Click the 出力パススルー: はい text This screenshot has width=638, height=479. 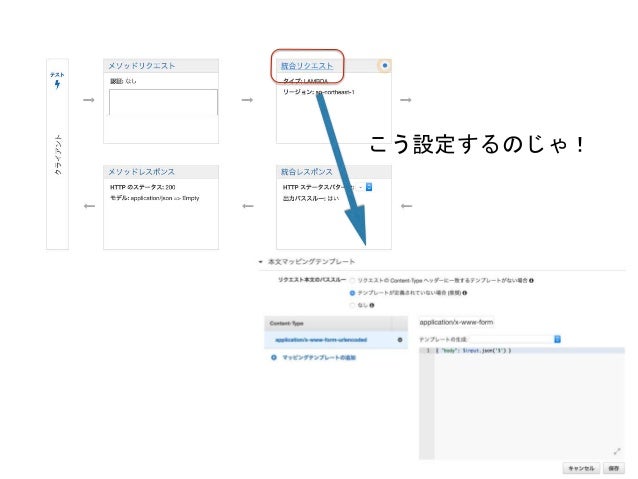click(x=311, y=198)
